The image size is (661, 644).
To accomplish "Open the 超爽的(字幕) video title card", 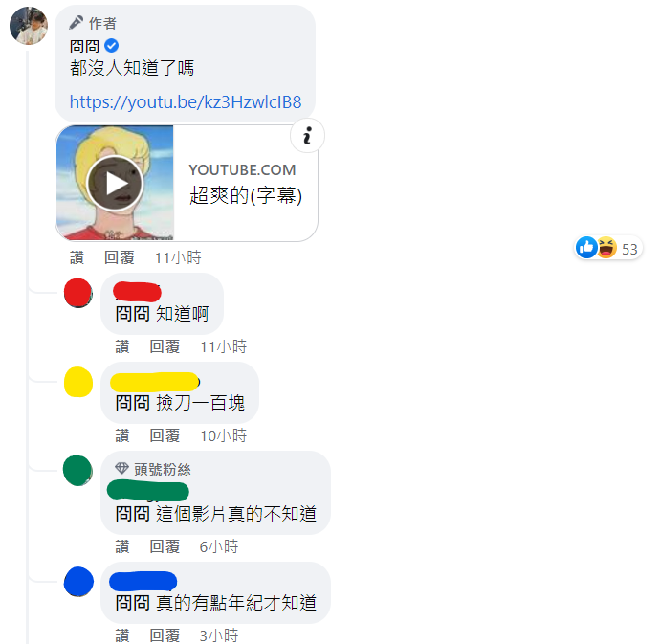I will pyautogui.click(x=245, y=184).
